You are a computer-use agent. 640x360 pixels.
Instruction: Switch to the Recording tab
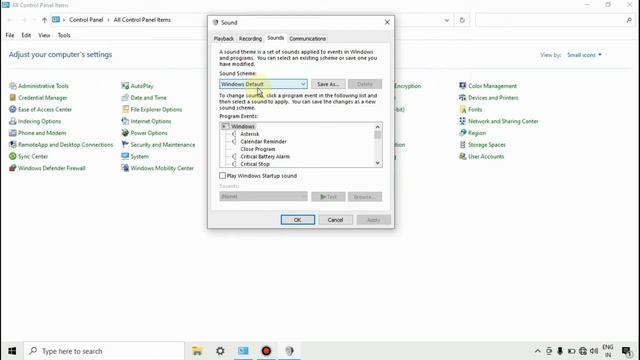click(x=250, y=38)
